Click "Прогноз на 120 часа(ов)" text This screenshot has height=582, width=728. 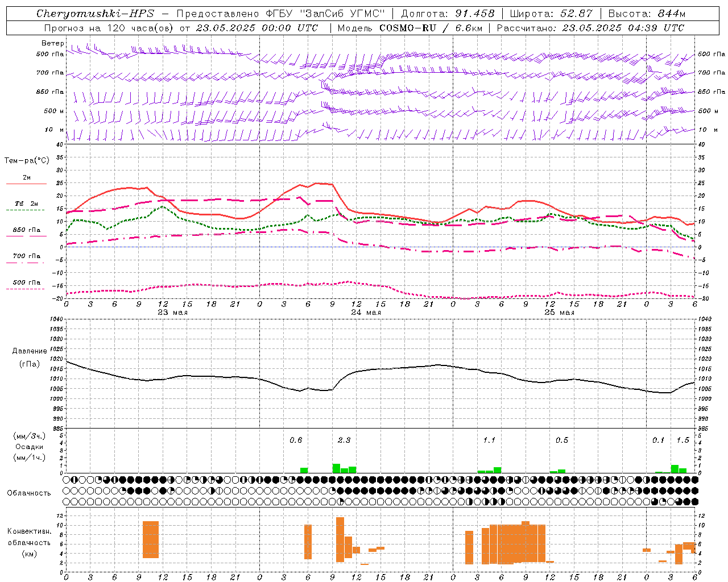pos(109,28)
